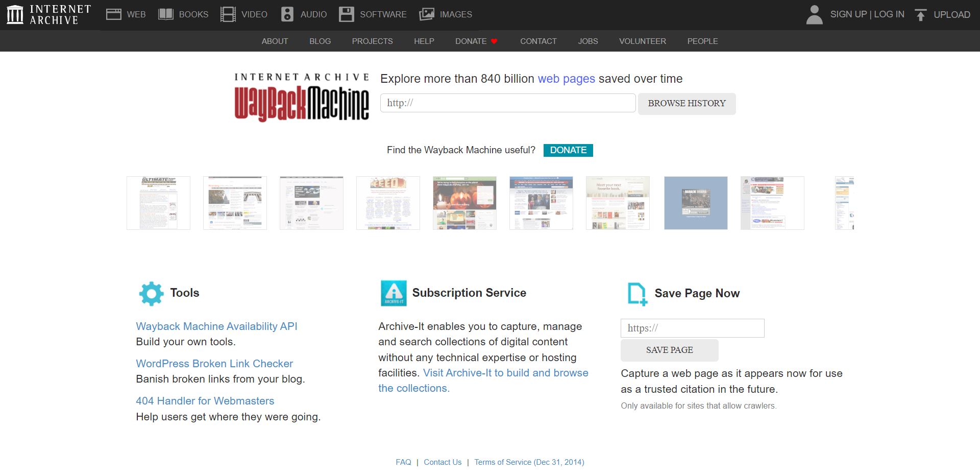Click the Visit Archive-It link
Viewport: 980px width, 475px height.
tap(483, 381)
